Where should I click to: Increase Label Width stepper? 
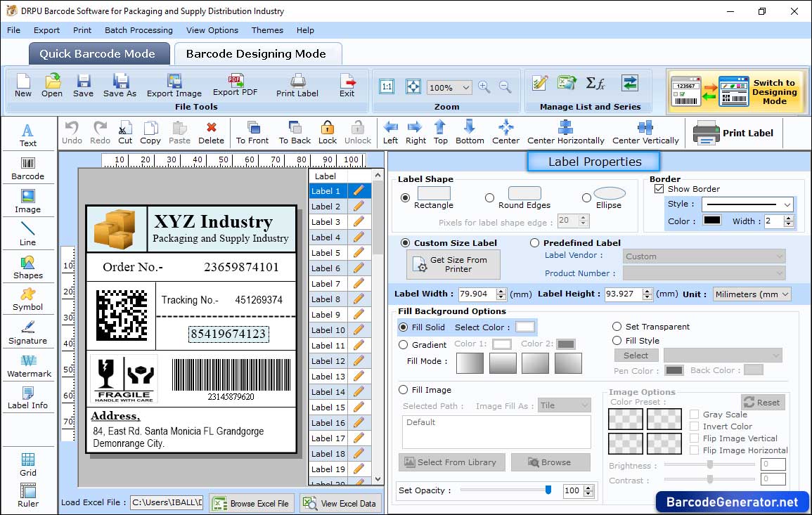[501, 292]
